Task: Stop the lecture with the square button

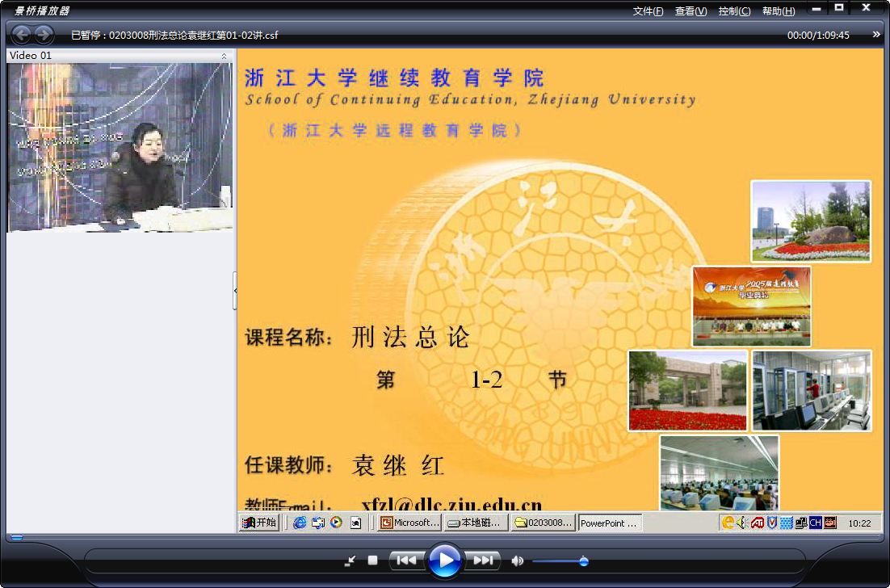Action: tap(372, 561)
